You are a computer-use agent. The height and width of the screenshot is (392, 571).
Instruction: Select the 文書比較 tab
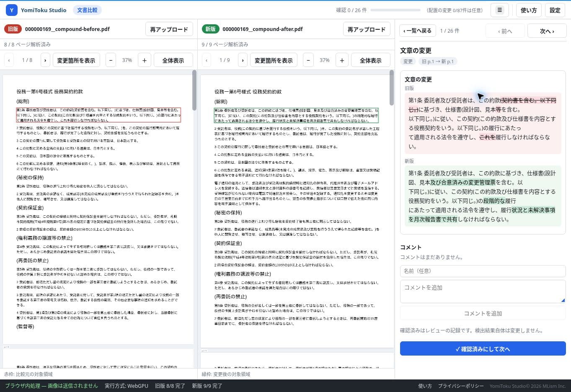tap(87, 10)
